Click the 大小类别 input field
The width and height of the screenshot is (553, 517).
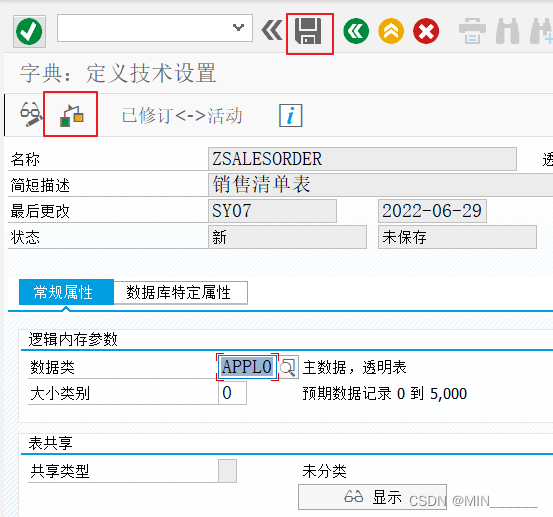(232, 393)
